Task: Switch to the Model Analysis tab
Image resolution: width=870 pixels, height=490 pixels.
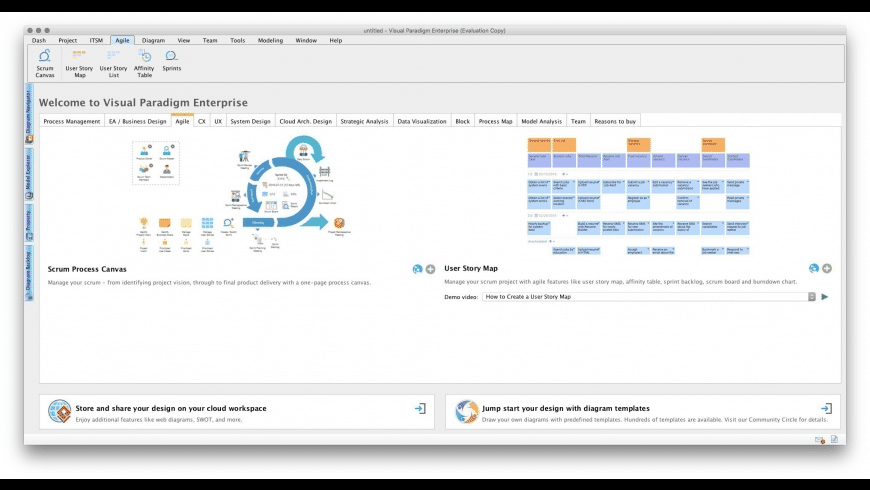Action: (x=542, y=121)
